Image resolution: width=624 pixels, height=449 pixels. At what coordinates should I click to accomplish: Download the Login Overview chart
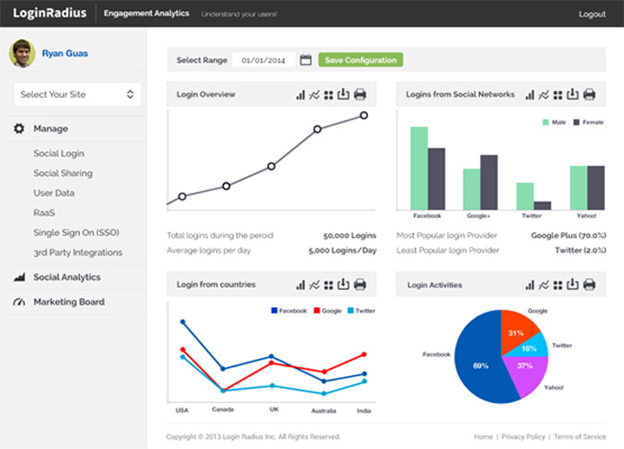pos(343,94)
